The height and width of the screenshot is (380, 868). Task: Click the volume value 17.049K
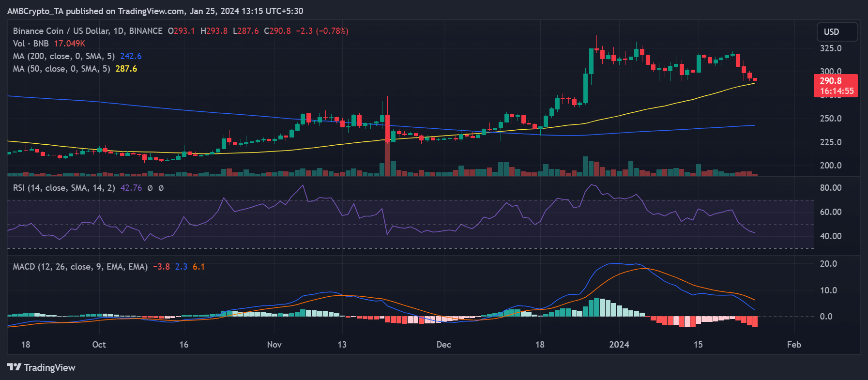pyautogui.click(x=69, y=44)
